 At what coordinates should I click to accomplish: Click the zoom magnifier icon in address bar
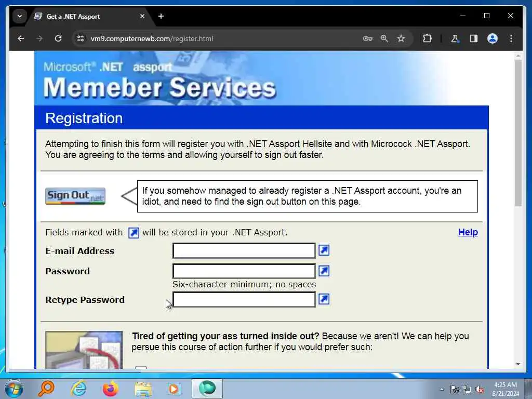[x=384, y=38]
